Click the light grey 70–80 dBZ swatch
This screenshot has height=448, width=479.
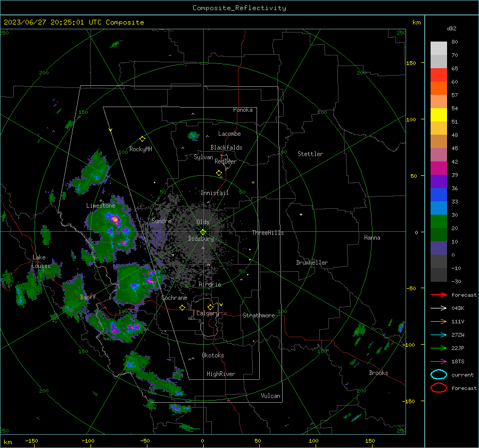point(439,48)
